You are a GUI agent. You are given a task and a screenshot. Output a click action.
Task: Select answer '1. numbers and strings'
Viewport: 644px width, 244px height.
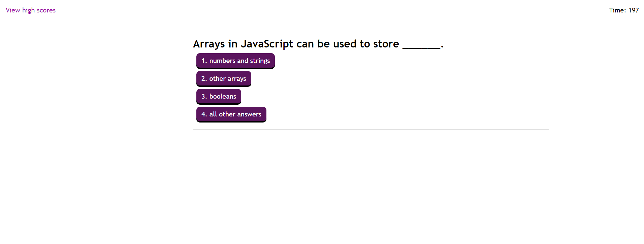click(235, 61)
